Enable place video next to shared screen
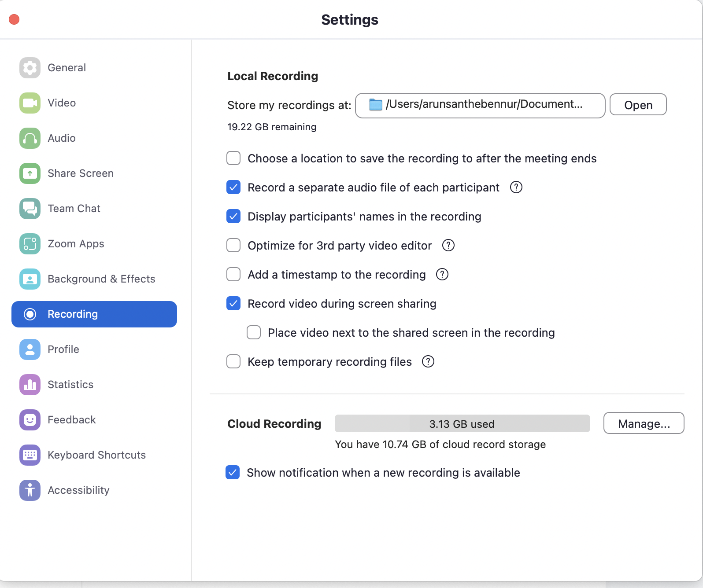The image size is (703, 588). coord(254,332)
